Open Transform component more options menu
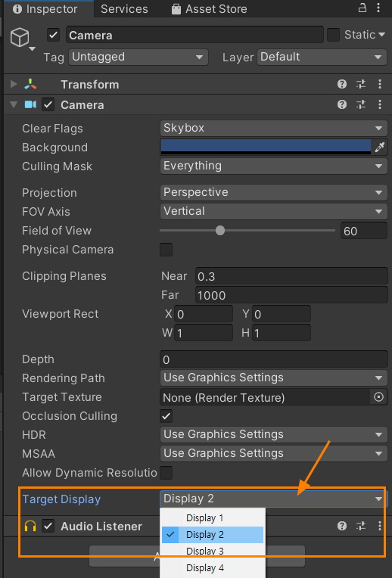Screen dimensions: 392x578 [380, 85]
